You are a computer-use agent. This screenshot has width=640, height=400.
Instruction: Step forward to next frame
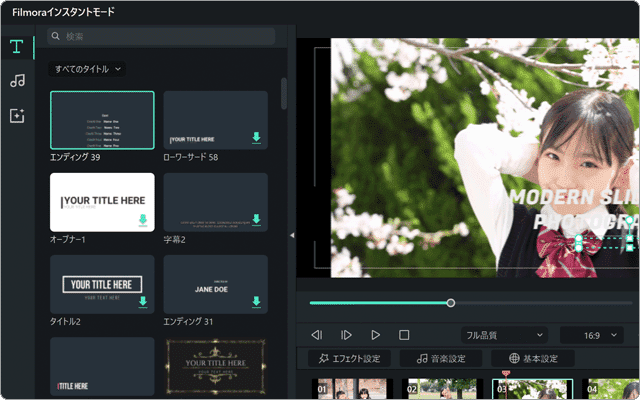point(346,335)
